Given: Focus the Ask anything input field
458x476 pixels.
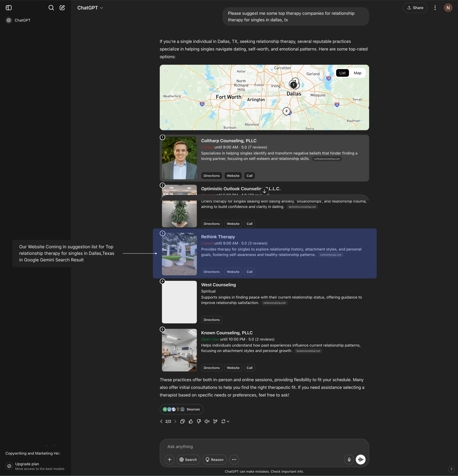Looking at the screenshot, I should click(264, 447).
